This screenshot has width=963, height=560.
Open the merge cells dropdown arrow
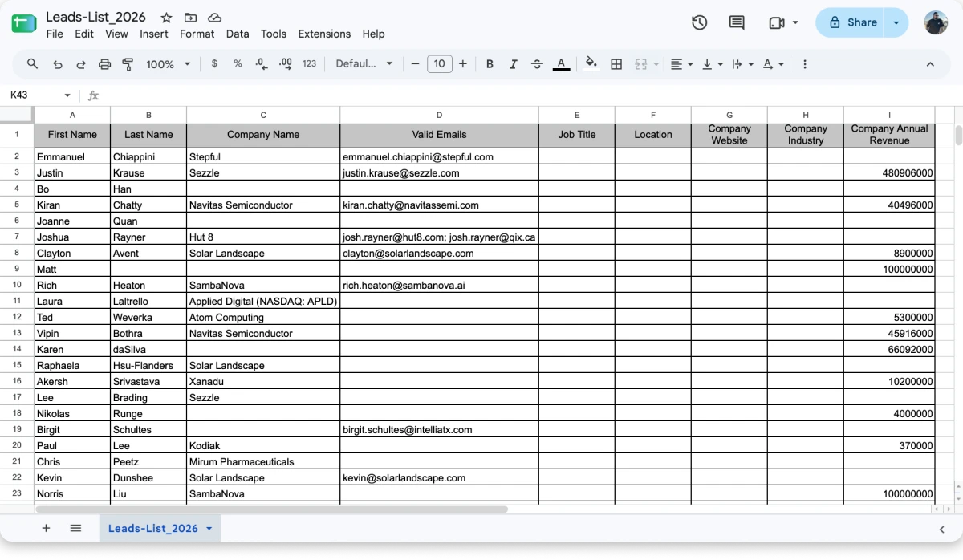[656, 64]
